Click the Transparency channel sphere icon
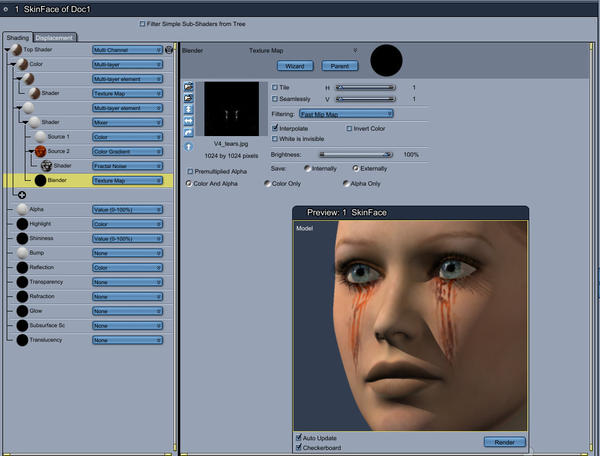The image size is (600, 456). coord(22,282)
